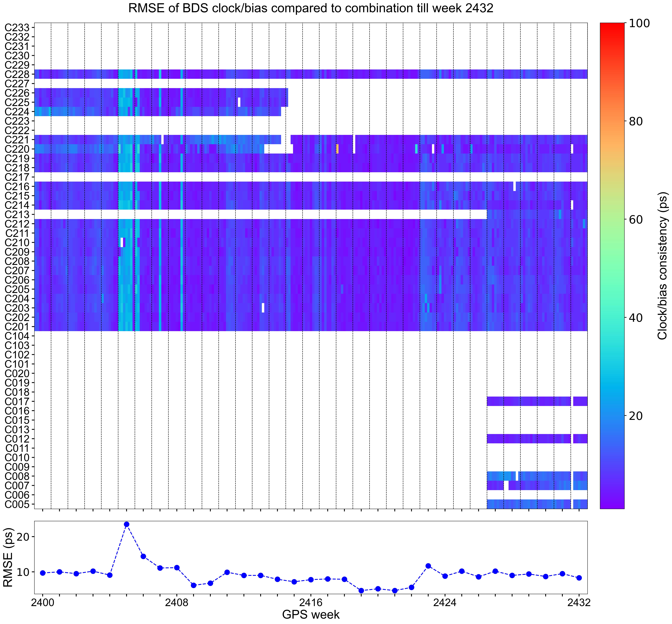Click the orange outlier cell in C220 row
This screenshot has height=624, width=672.
point(337,149)
